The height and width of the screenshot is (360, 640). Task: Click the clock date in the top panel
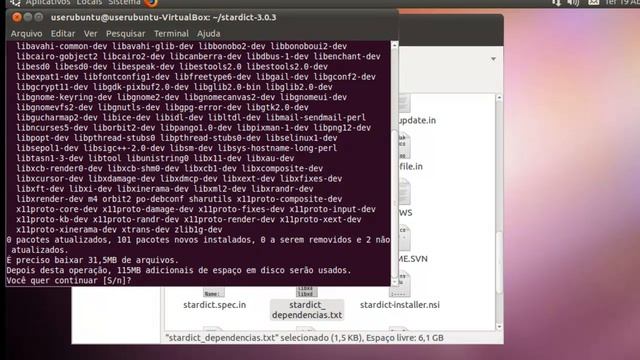(622, 2)
